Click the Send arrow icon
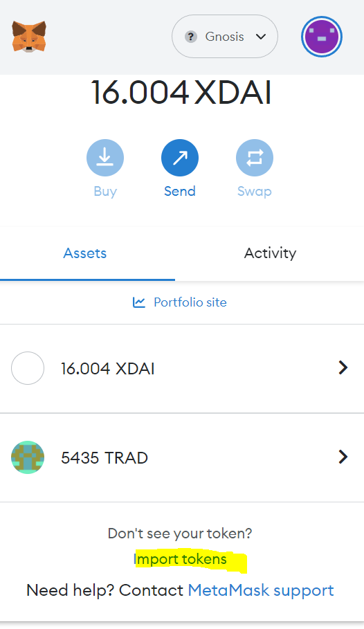 tap(180, 158)
